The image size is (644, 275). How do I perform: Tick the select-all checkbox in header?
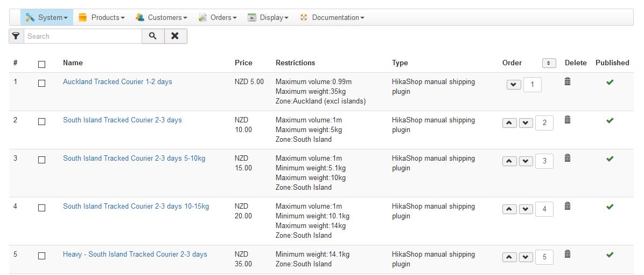pyautogui.click(x=42, y=64)
